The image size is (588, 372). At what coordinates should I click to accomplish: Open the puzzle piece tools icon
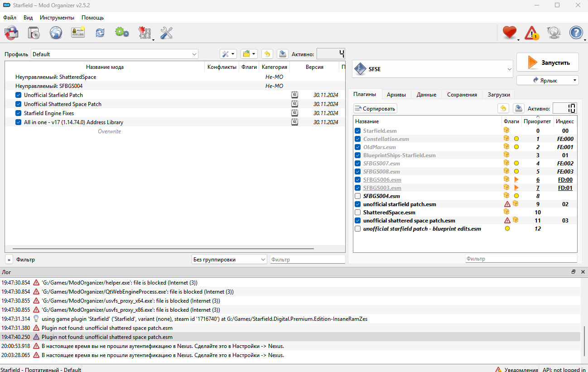click(x=145, y=33)
